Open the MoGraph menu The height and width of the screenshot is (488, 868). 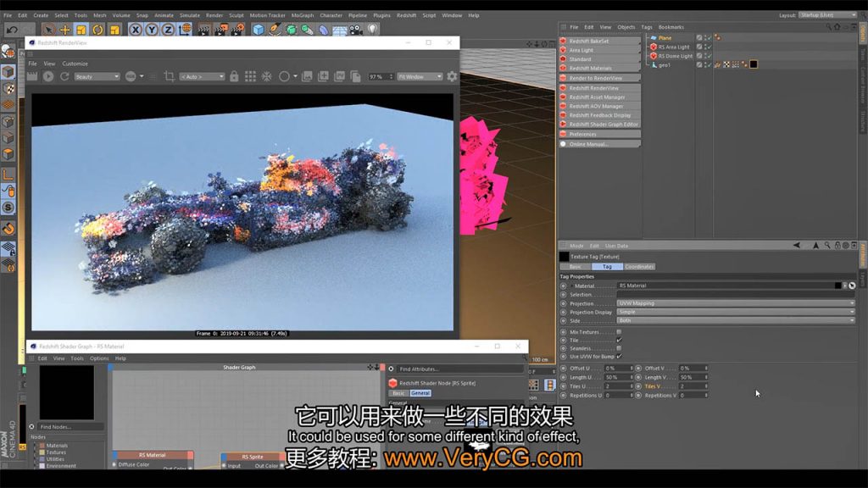[x=303, y=15]
